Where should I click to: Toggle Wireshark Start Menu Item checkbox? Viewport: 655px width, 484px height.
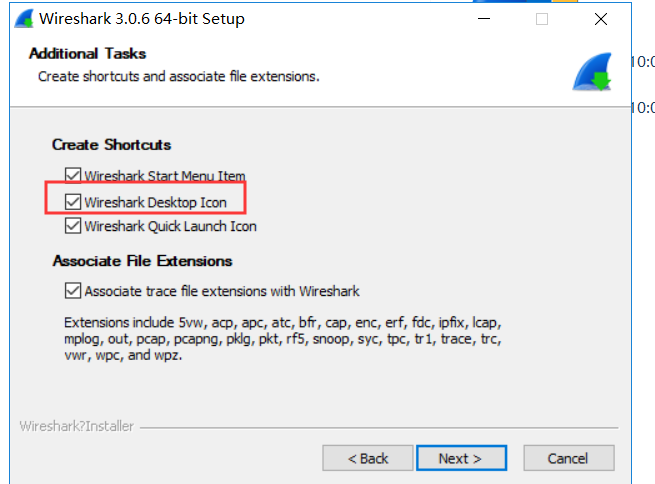72,176
